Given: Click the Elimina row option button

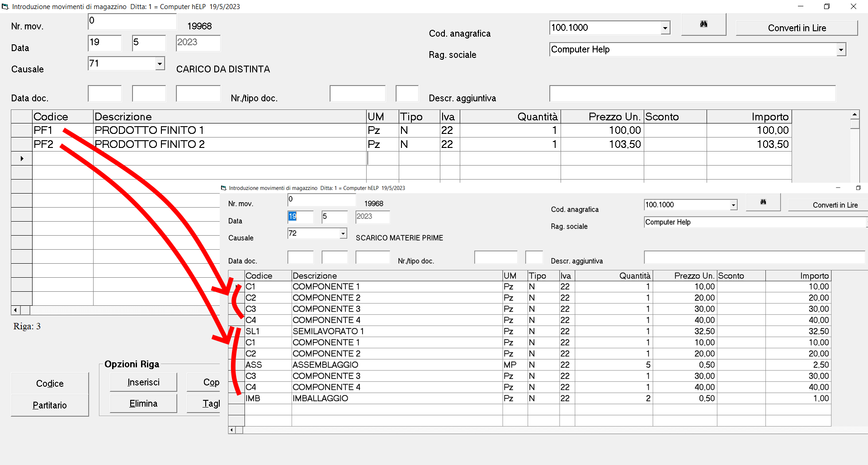Looking at the screenshot, I should (x=143, y=403).
